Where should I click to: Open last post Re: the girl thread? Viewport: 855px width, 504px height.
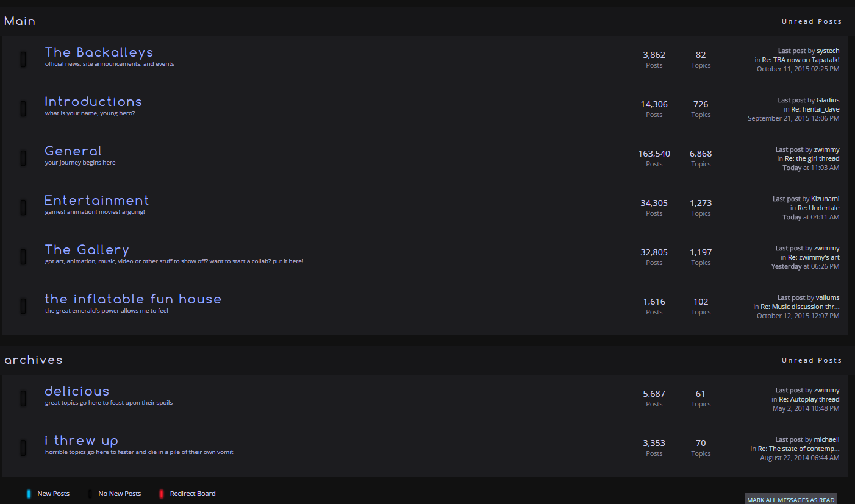(x=812, y=158)
